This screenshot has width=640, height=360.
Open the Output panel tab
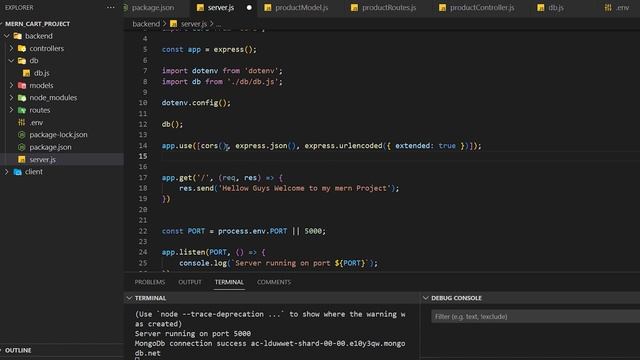[x=190, y=282]
